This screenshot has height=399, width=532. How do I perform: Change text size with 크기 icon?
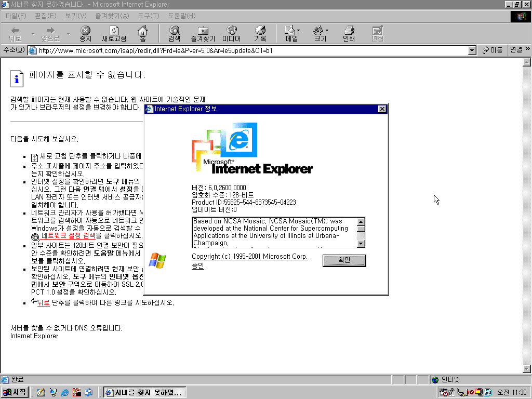(x=319, y=34)
